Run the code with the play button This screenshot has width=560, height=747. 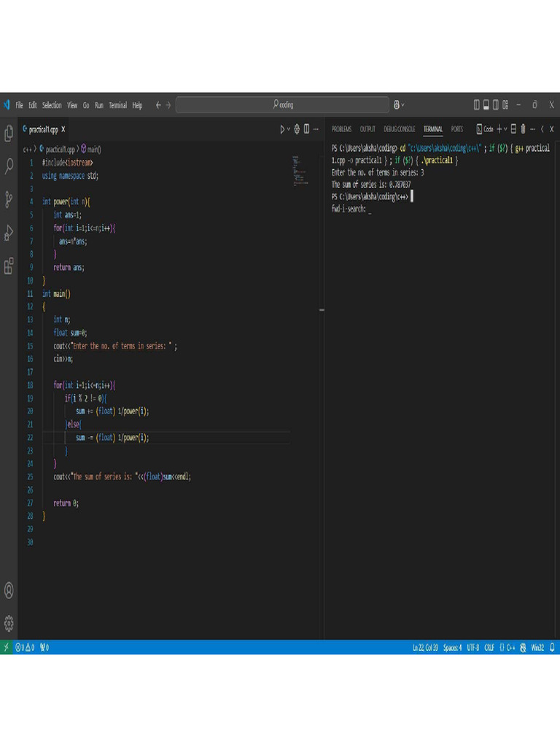(x=282, y=129)
